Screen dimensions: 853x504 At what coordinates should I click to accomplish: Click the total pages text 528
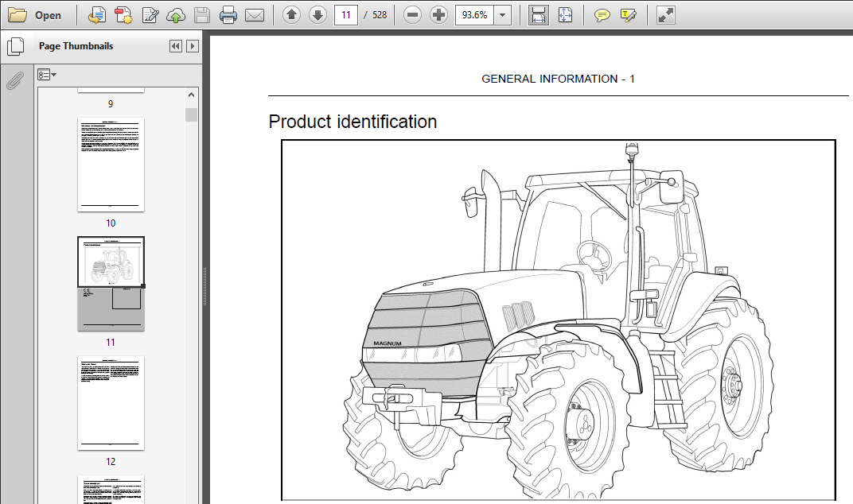point(380,15)
